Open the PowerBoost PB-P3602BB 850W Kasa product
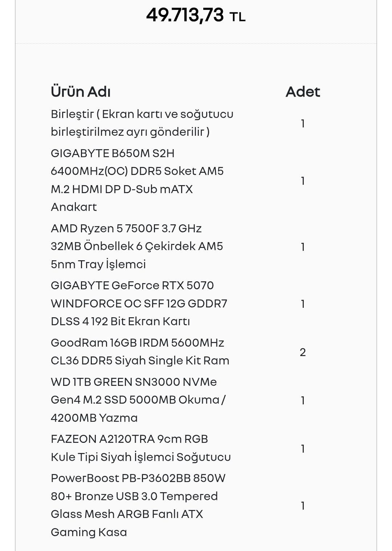This screenshot has height=551, width=392. (x=138, y=505)
